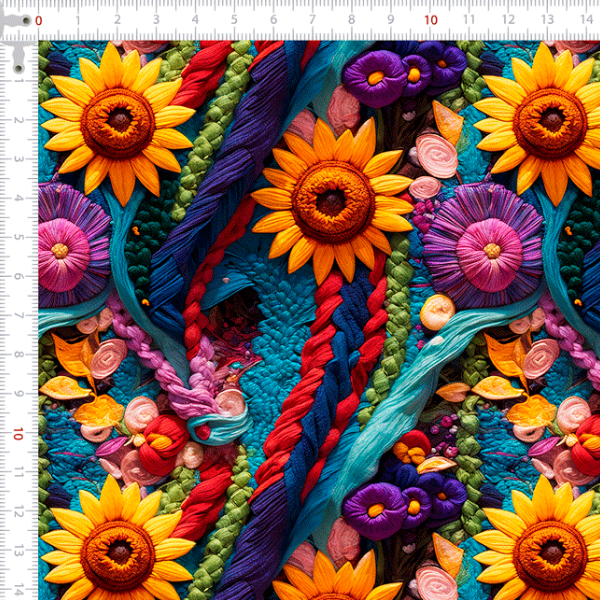Click the number 4 on the left ruler
This screenshot has height=600, width=600.
click(x=18, y=198)
